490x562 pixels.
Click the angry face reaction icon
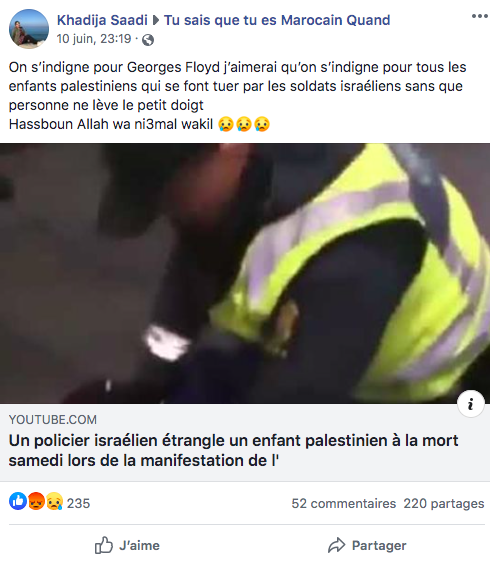point(36,501)
